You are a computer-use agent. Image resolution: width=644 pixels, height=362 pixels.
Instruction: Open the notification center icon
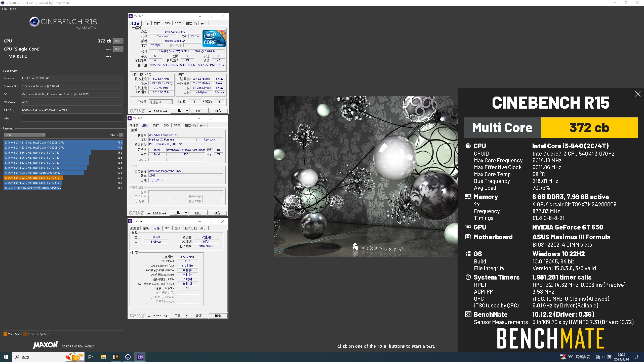tap(636, 357)
